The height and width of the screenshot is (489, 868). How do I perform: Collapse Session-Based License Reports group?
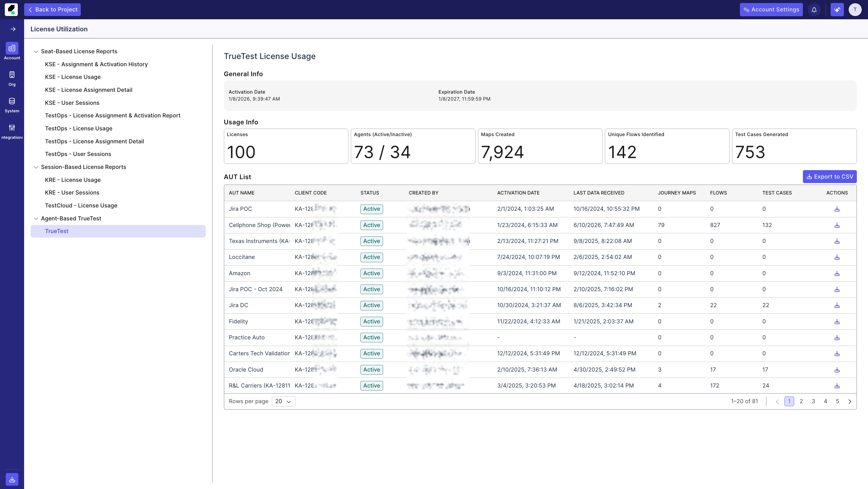[36, 167]
